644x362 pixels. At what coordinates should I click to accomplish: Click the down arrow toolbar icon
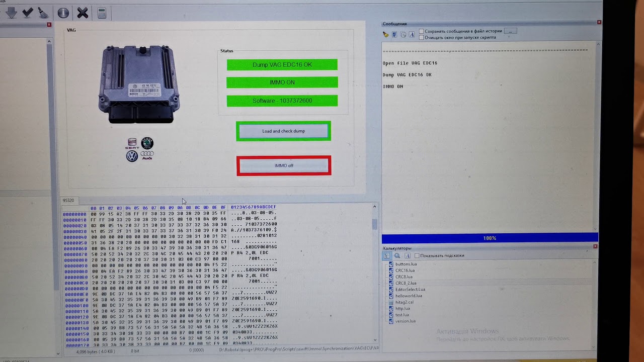11,13
